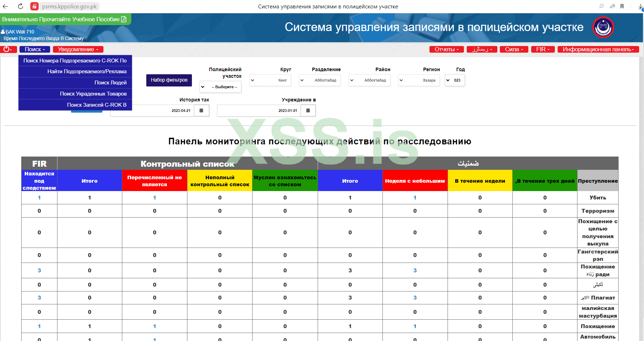Open Перечисленный не является count for Убить
644x341 pixels.
[x=155, y=198]
